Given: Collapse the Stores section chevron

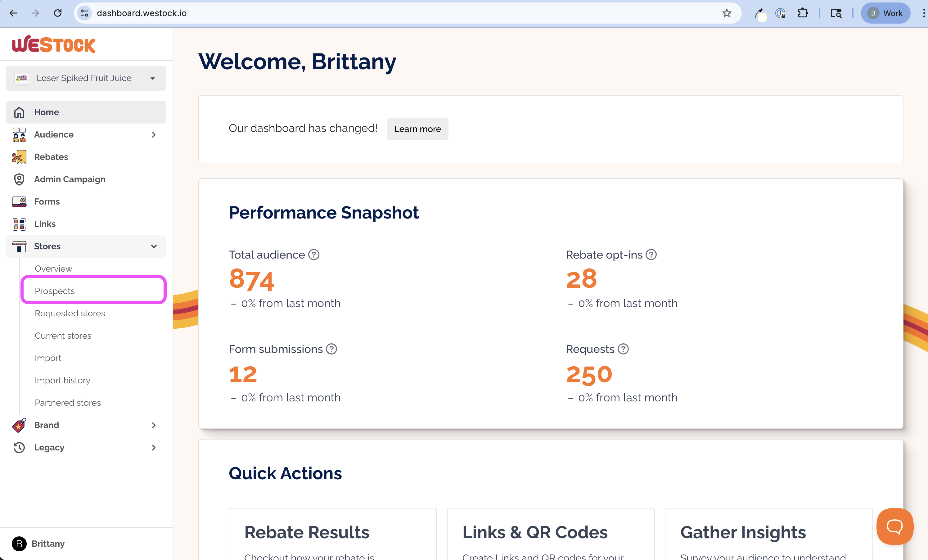Looking at the screenshot, I should 154,246.
